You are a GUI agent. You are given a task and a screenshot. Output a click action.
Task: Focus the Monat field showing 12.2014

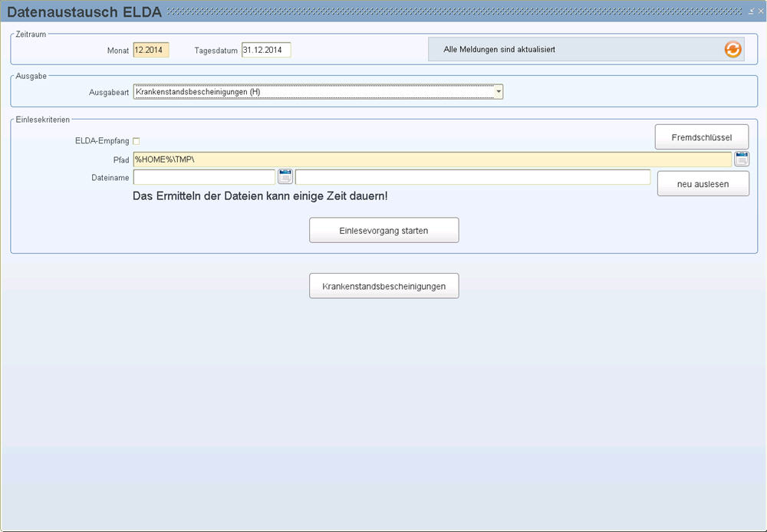(151, 50)
